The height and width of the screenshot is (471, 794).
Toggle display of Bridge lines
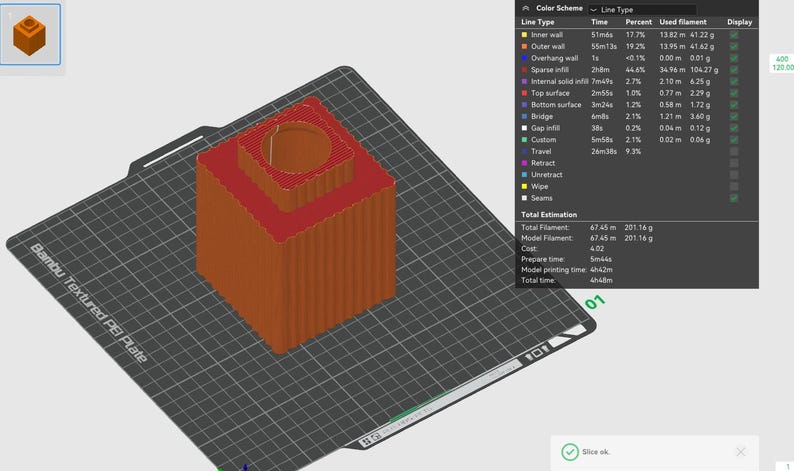pyautogui.click(x=734, y=116)
